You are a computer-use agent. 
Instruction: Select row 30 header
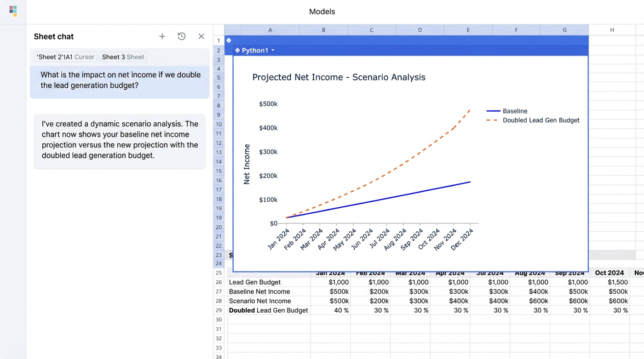pos(219,320)
